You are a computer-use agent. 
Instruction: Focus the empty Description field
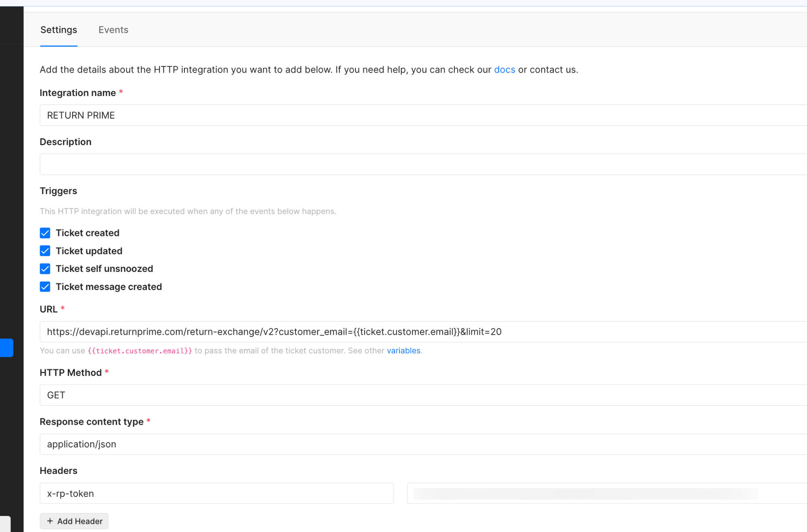[403, 164]
